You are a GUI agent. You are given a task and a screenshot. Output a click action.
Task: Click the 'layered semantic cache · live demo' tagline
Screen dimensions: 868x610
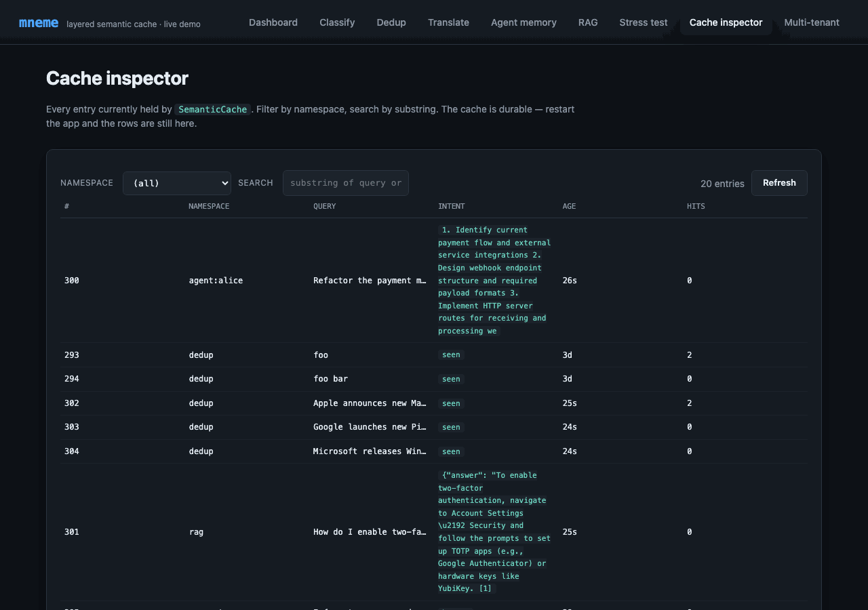[x=134, y=24]
